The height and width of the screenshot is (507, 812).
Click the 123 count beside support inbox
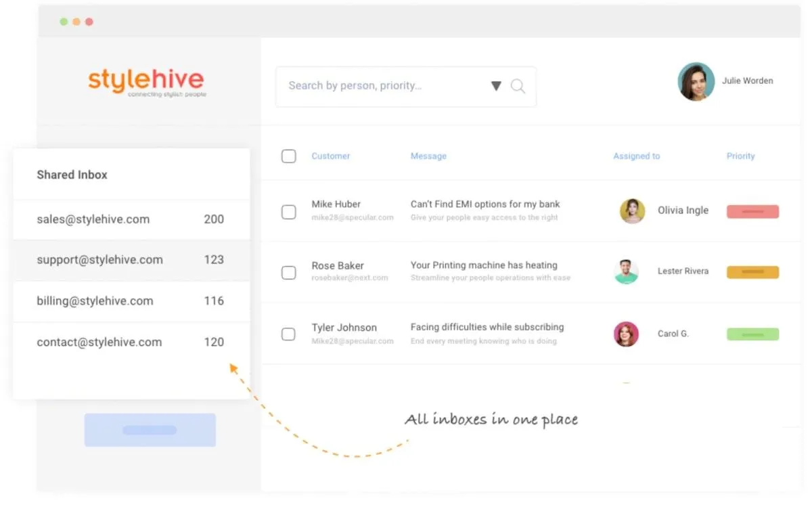(214, 260)
